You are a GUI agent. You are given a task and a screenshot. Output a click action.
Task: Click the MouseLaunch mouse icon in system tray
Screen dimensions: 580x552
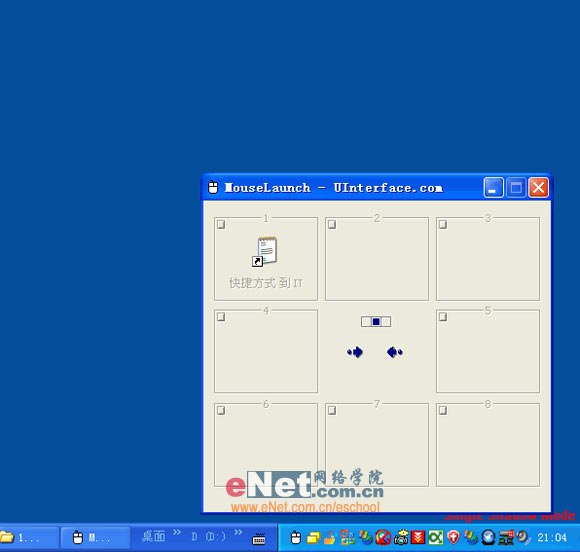point(296,538)
